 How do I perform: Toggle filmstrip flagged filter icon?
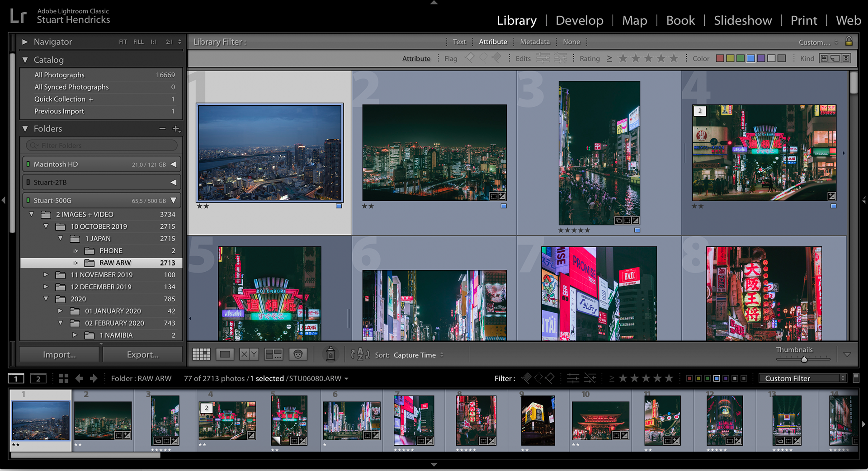tap(526, 378)
